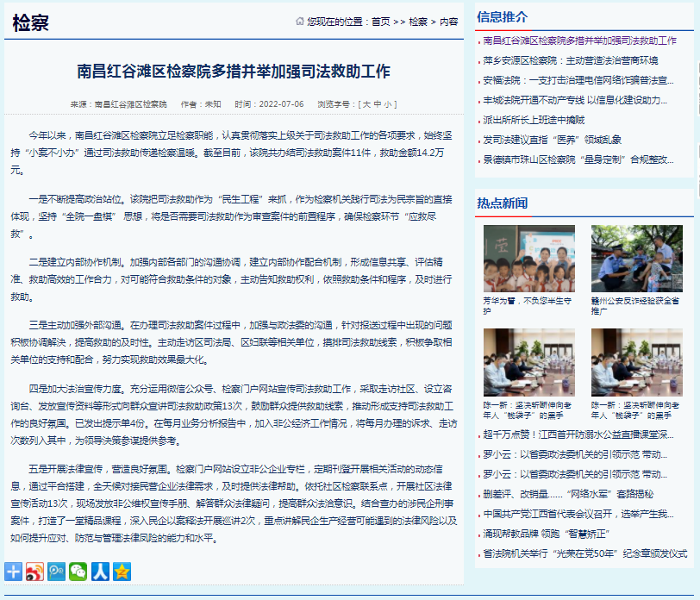
Task: Share the article to WeChat
Action: click(x=78, y=572)
